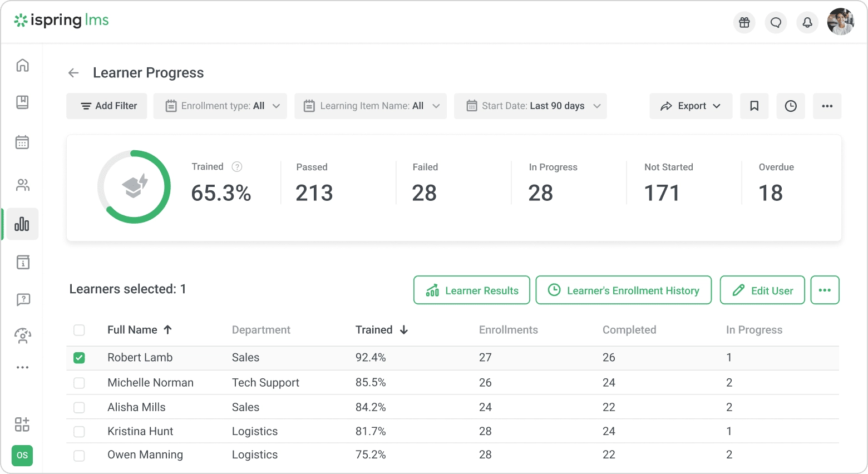Viewport: 868px width, 474px height.
Task: Open the chat messages icon
Action: 776,23
